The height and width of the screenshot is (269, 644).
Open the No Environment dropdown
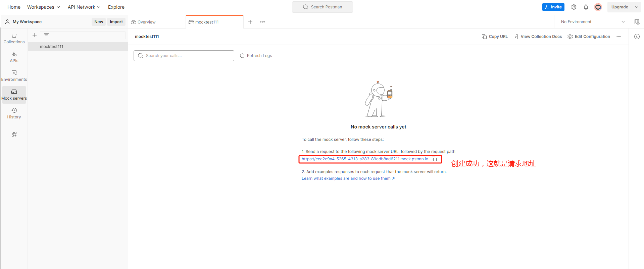593,22
